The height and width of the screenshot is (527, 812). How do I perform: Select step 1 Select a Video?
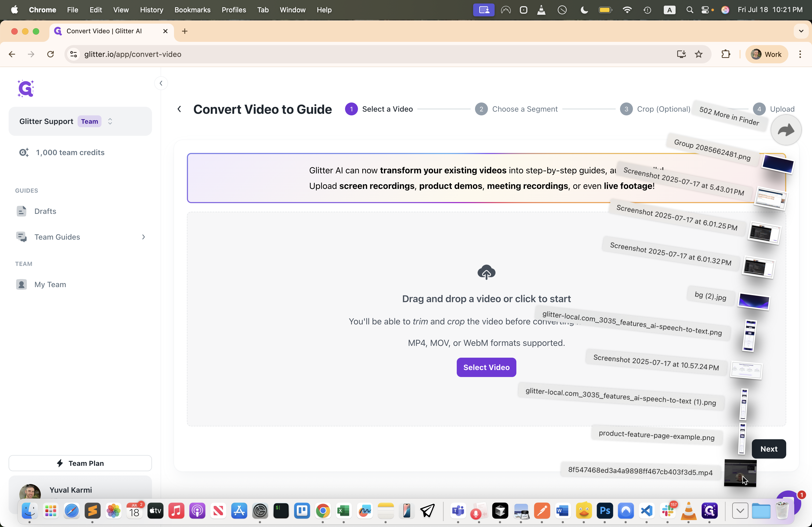(379, 109)
